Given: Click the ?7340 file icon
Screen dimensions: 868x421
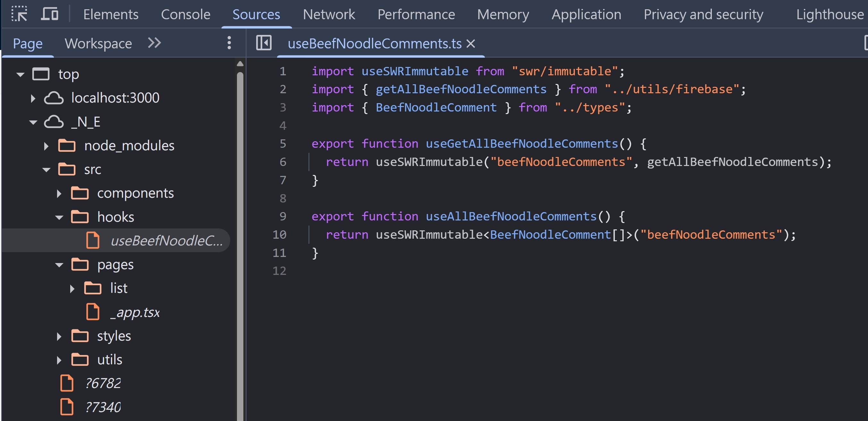Looking at the screenshot, I should pos(67,407).
